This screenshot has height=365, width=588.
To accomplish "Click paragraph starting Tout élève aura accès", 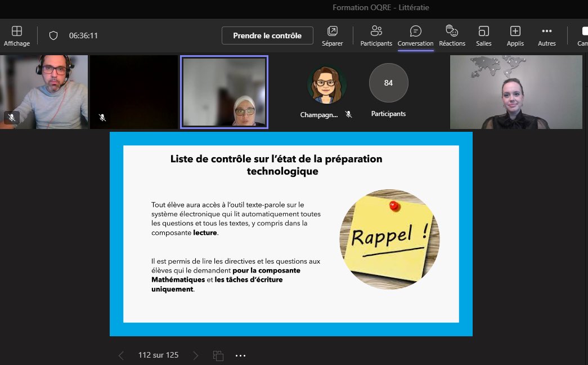I will coord(236,219).
